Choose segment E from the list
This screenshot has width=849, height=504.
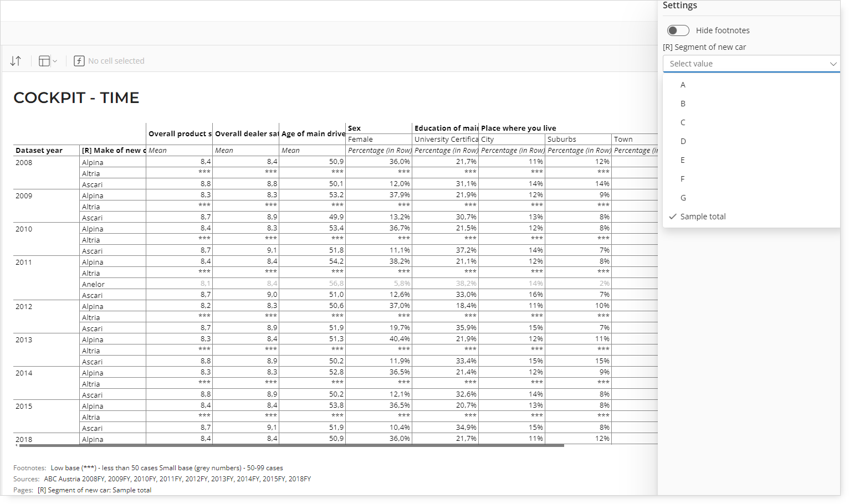click(x=751, y=160)
